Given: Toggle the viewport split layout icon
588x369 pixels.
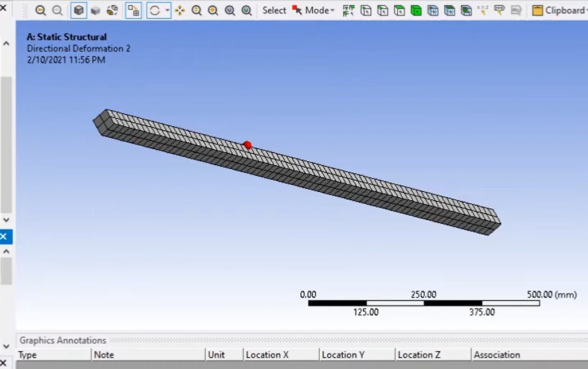Looking at the screenshot, I should [133, 10].
